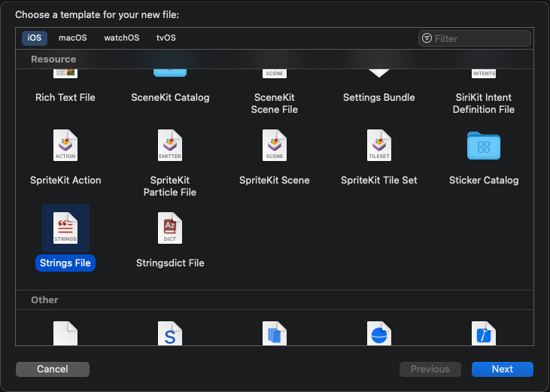Switch to the macOS platform tab
This screenshot has width=550, height=392.
click(x=73, y=38)
